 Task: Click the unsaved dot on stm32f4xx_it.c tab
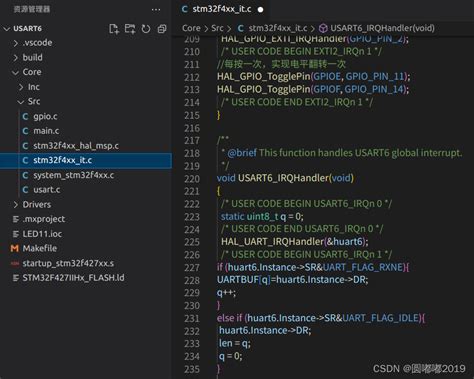(261, 10)
